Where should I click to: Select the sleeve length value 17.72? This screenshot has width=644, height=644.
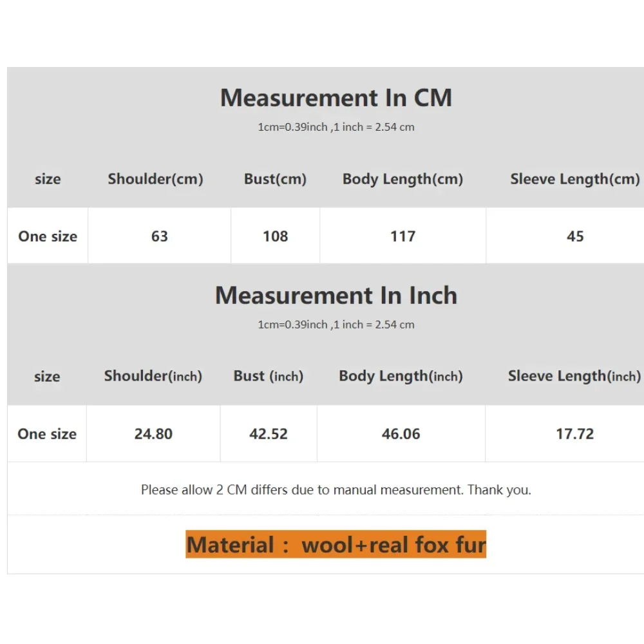pyautogui.click(x=574, y=434)
